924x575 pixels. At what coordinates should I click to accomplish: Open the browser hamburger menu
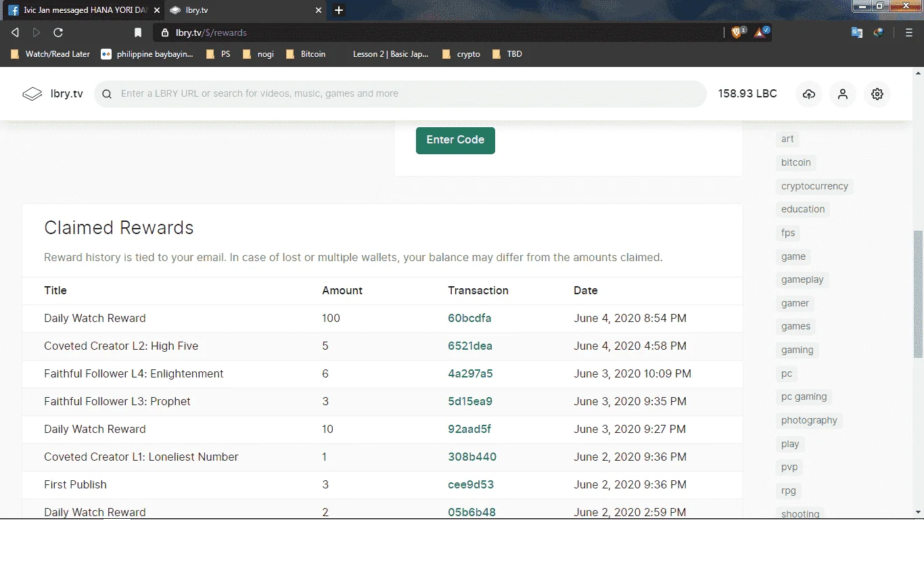(x=909, y=32)
